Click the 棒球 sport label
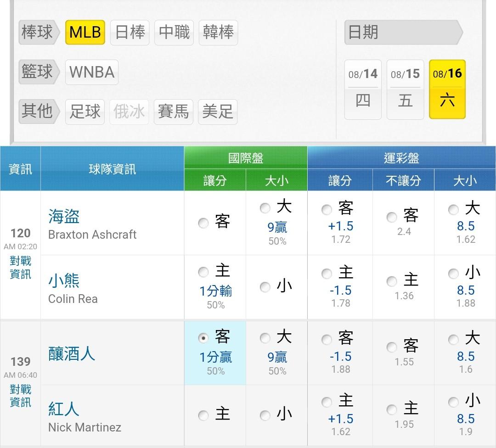Screen dimensions: 496x448 coord(39,32)
